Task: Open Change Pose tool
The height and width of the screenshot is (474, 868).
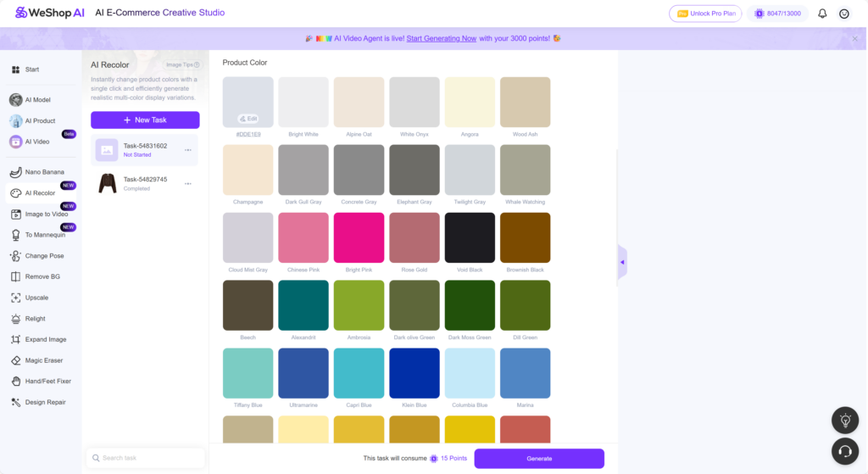Action: point(37,256)
